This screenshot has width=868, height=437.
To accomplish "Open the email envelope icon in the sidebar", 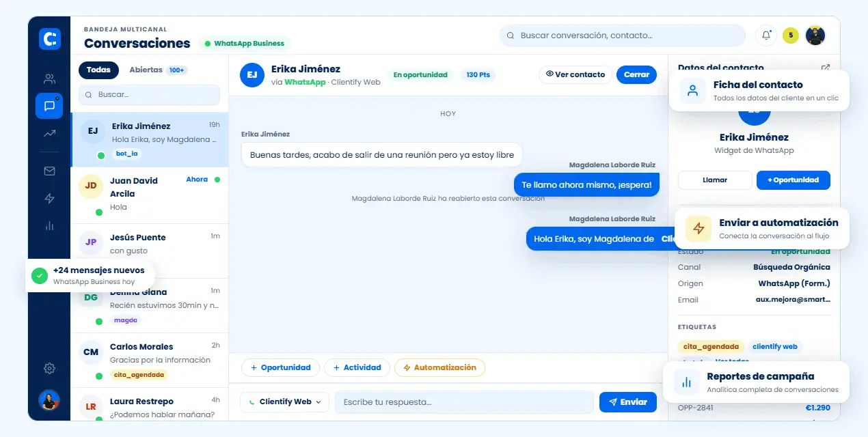I will point(49,171).
